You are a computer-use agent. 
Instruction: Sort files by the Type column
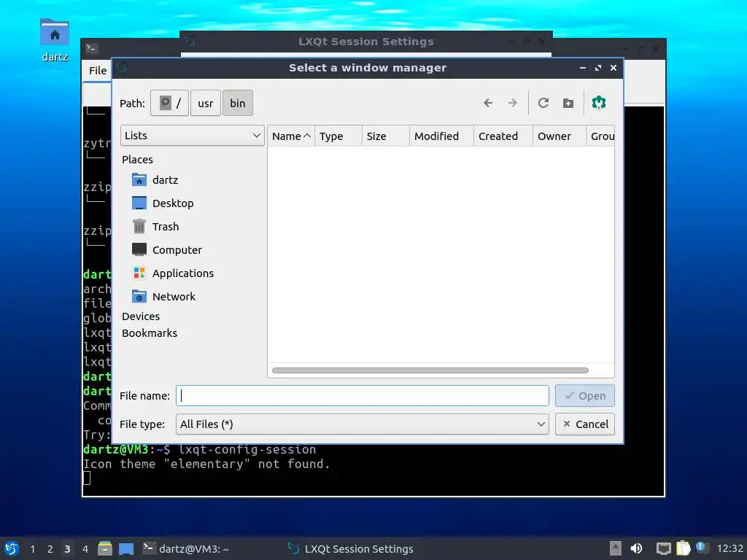pyautogui.click(x=338, y=136)
